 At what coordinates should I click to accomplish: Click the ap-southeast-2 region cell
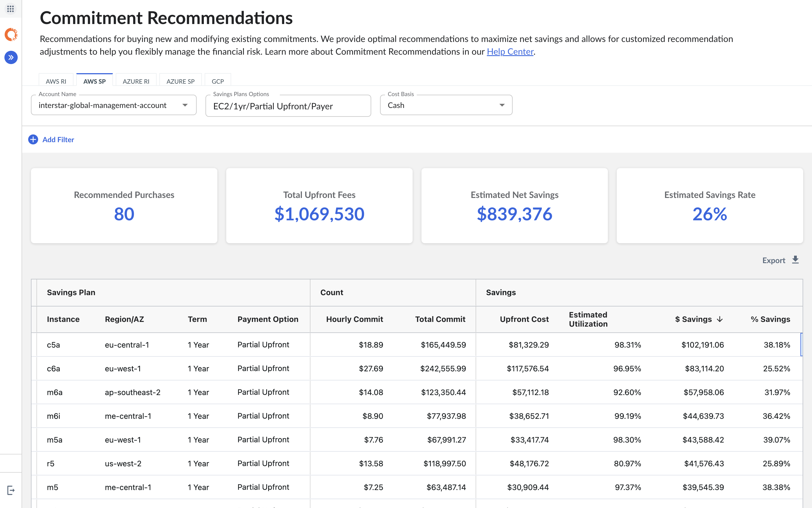132,392
